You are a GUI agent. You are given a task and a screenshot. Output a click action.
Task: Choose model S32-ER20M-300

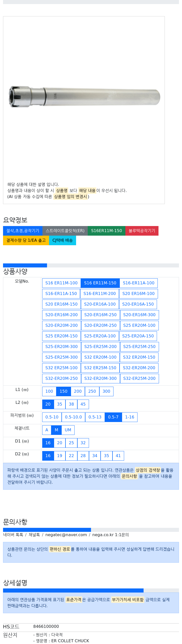(x=101, y=379)
